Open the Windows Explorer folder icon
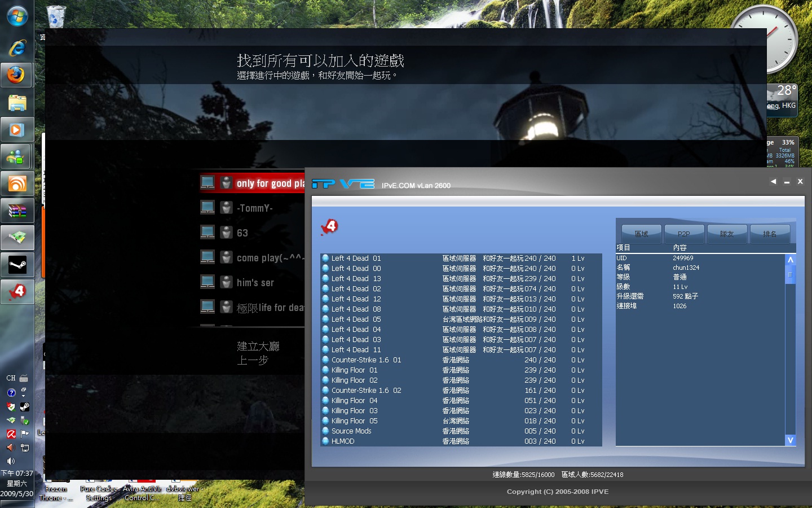812x508 pixels. tap(17, 102)
